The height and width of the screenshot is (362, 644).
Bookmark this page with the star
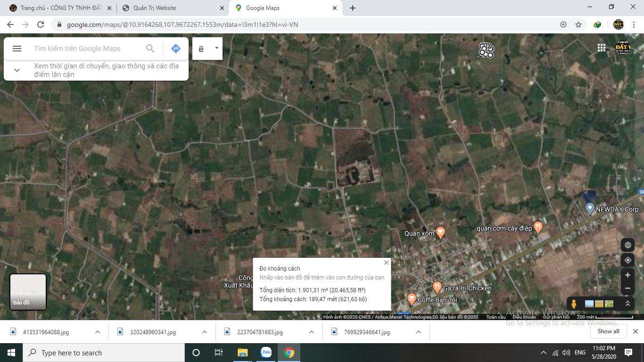(x=578, y=25)
